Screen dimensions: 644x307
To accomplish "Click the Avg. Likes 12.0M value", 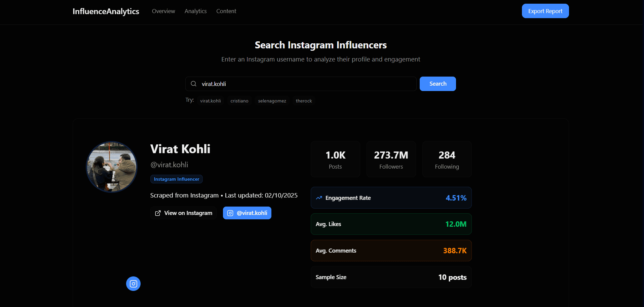I will coord(456,224).
